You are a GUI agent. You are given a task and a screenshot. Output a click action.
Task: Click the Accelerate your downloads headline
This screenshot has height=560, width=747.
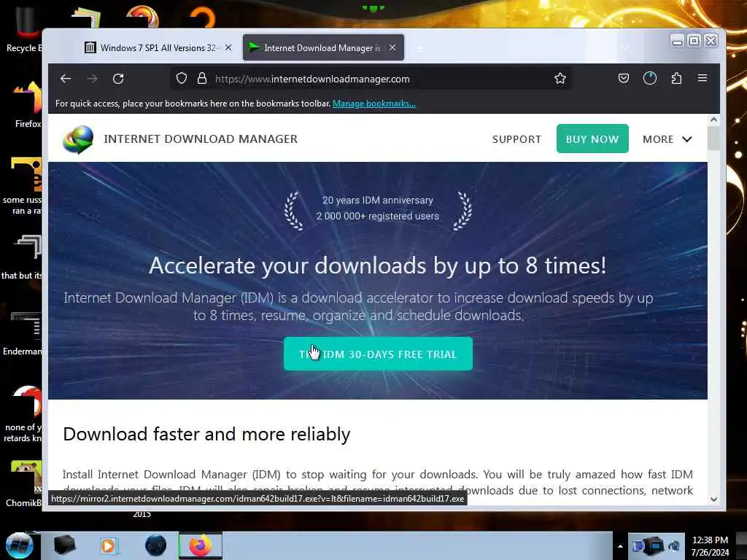tap(378, 265)
